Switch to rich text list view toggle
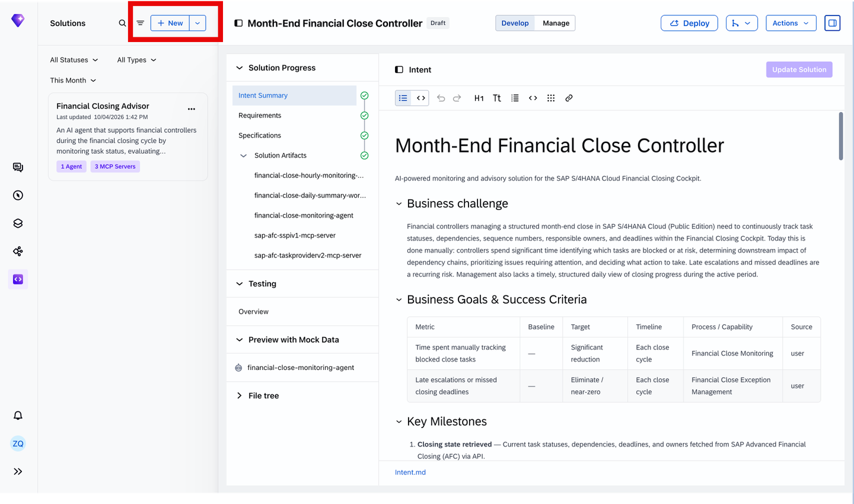Viewport: 854px width, 504px height. [403, 98]
